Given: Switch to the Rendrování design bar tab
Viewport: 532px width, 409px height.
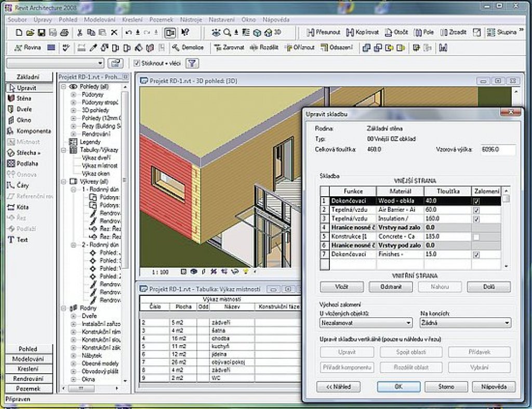Looking at the screenshot, I should pyautogui.click(x=29, y=378).
